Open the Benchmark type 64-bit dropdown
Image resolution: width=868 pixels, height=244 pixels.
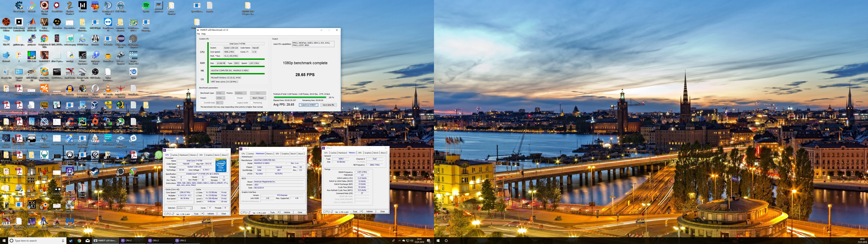coord(220,93)
